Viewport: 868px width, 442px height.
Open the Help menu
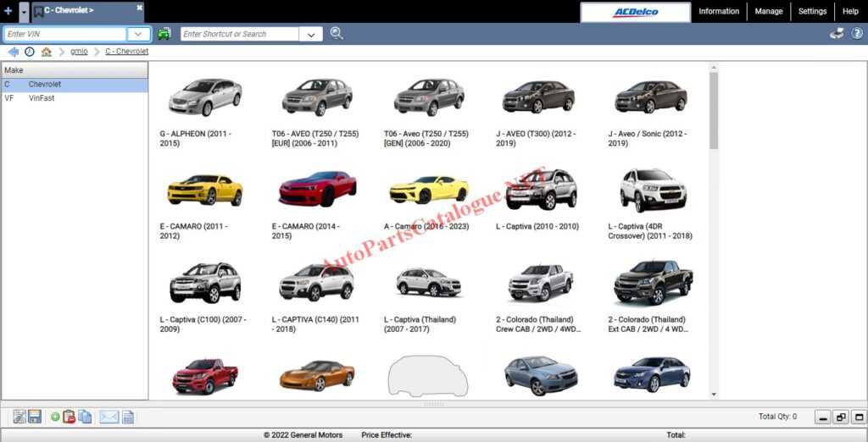point(850,11)
